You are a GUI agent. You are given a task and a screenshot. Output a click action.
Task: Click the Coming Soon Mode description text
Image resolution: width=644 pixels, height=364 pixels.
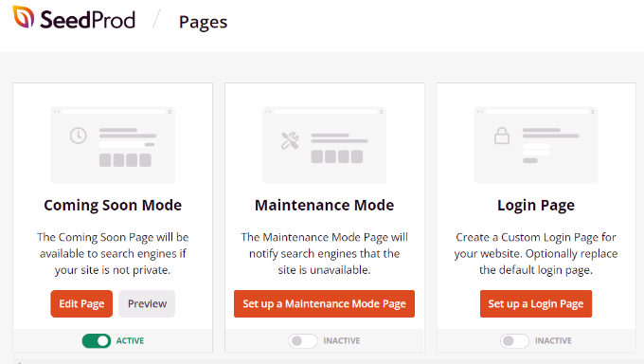(113, 253)
